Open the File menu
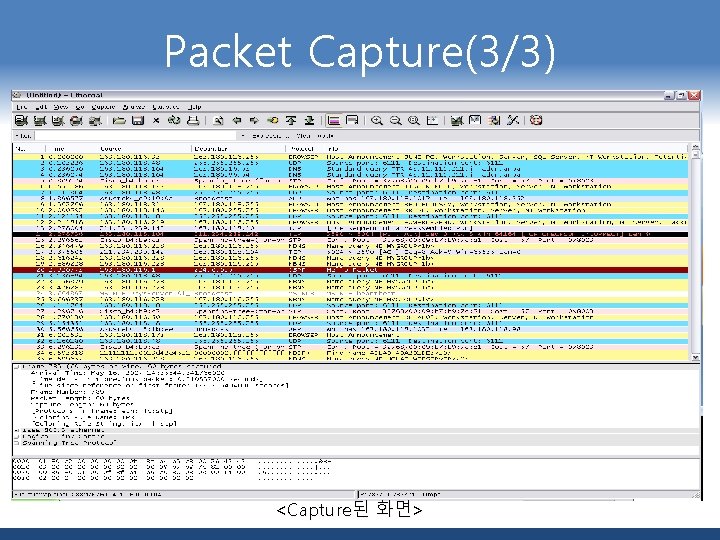Image resolution: width=720 pixels, height=540 pixels. coord(22,107)
